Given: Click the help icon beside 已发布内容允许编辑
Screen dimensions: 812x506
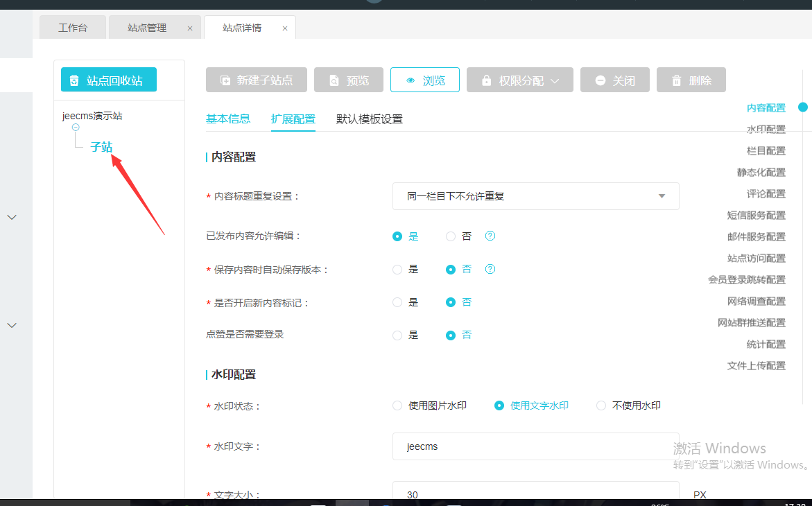Looking at the screenshot, I should pyautogui.click(x=490, y=236).
